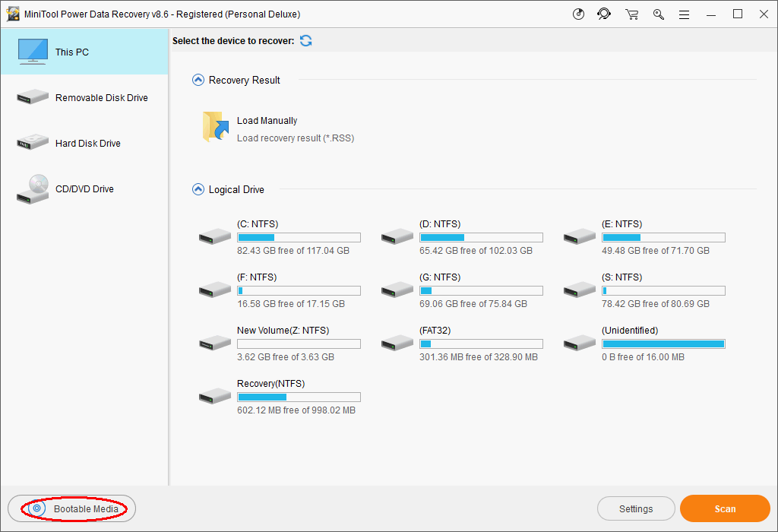This screenshot has width=778, height=532.
Task: Select the C: NTFS drive icon
Action: click(x=215, y=236)
